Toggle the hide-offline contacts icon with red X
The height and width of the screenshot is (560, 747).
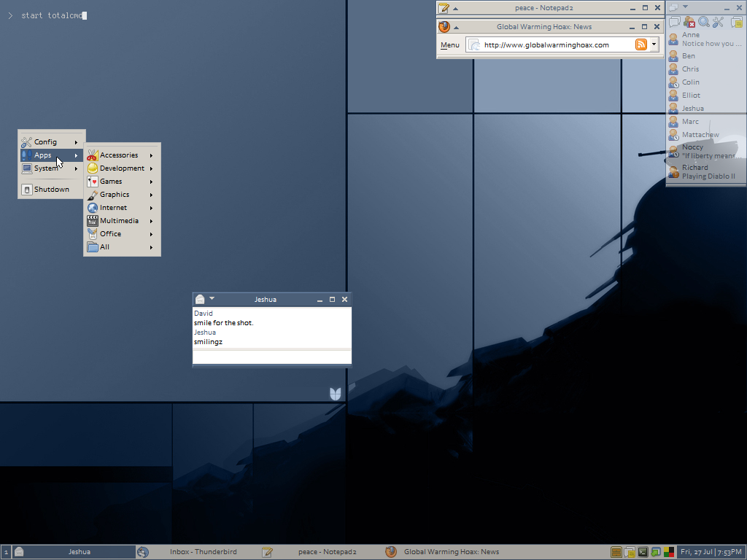689,22
